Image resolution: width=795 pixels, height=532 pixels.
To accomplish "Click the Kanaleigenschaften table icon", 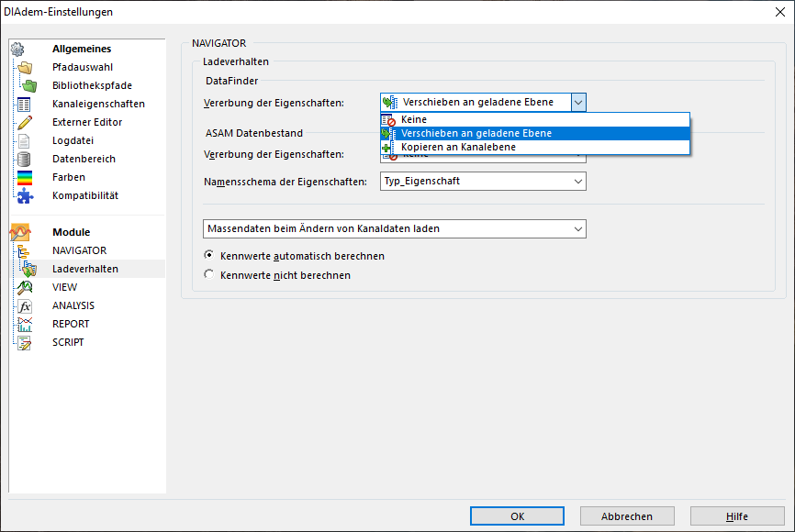I will (25, 104).
